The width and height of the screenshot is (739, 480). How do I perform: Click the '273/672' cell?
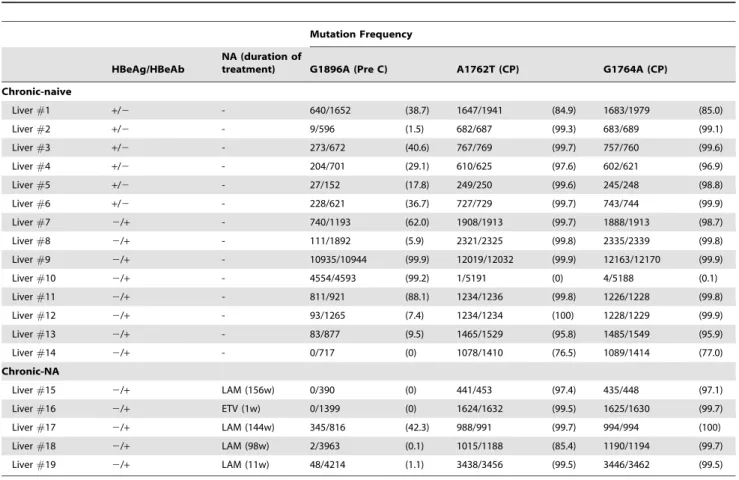pyautogui.click(x=327, y=148)
